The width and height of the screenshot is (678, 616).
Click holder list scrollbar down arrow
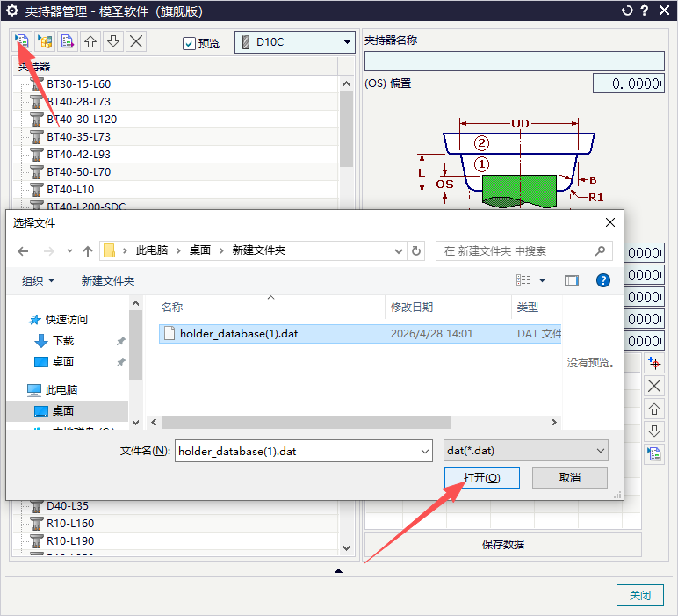(x=346, y=547)
